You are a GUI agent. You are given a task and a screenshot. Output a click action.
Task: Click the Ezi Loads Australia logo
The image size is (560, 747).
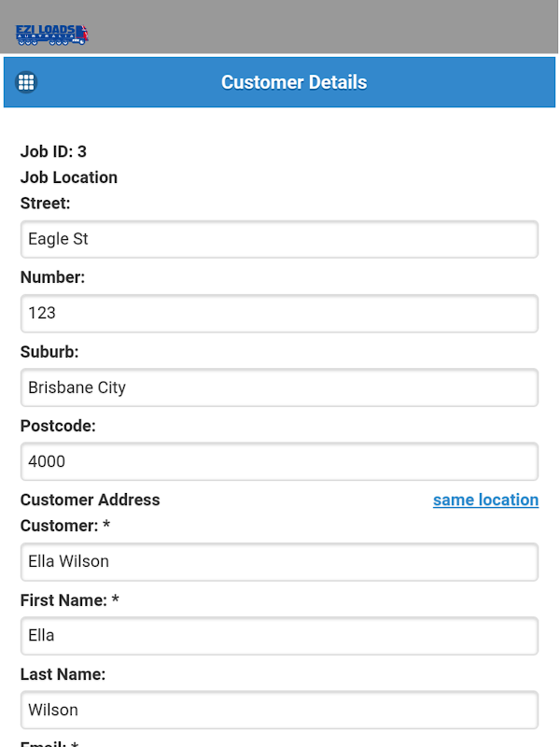point(52,35)
